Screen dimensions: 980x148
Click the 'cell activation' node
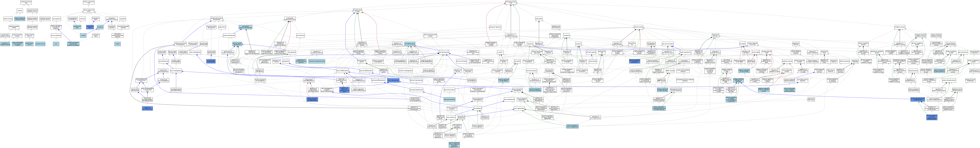point(301,35)
